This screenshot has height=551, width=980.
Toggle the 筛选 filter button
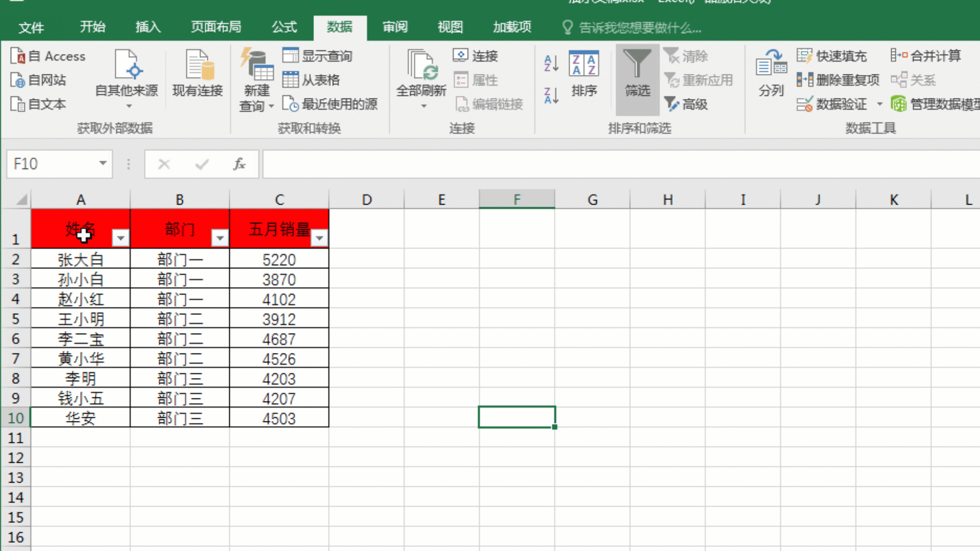pyautogui.click(x=638, y=79)
